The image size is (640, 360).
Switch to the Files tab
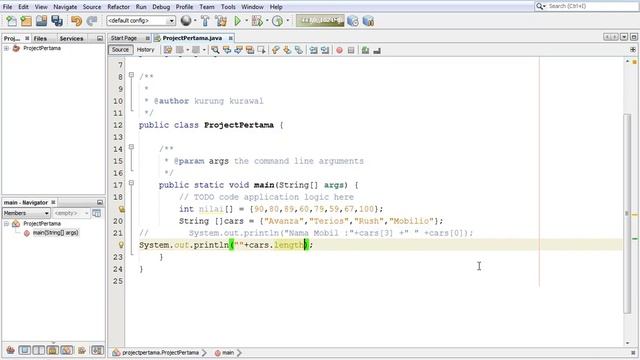pos(40,38)
